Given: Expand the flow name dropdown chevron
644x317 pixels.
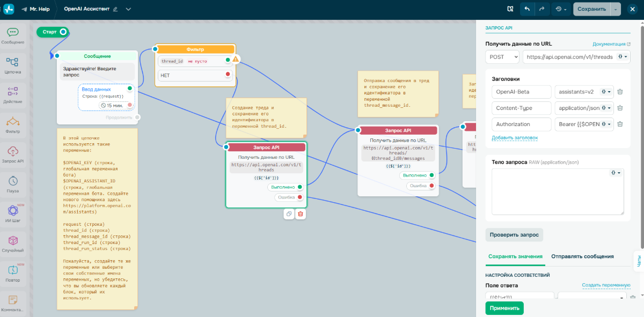Looking at the screenshot, I should (x=128, y=9).
